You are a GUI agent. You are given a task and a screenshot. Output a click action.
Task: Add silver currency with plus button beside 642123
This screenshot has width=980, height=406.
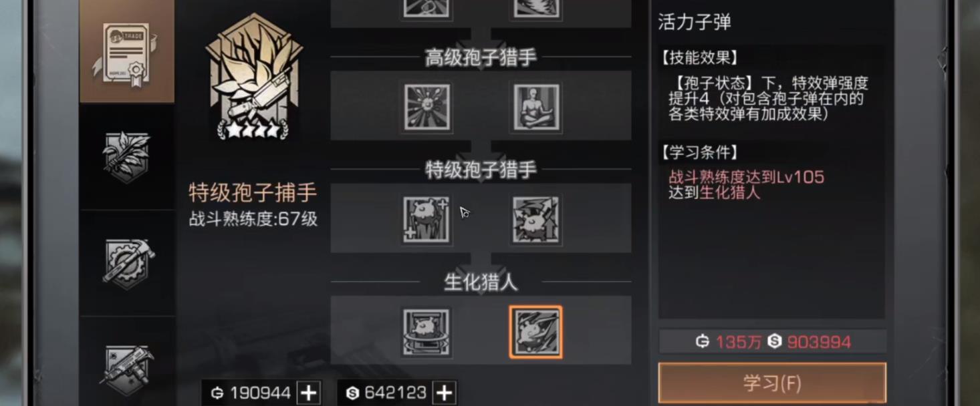(444, 393)
